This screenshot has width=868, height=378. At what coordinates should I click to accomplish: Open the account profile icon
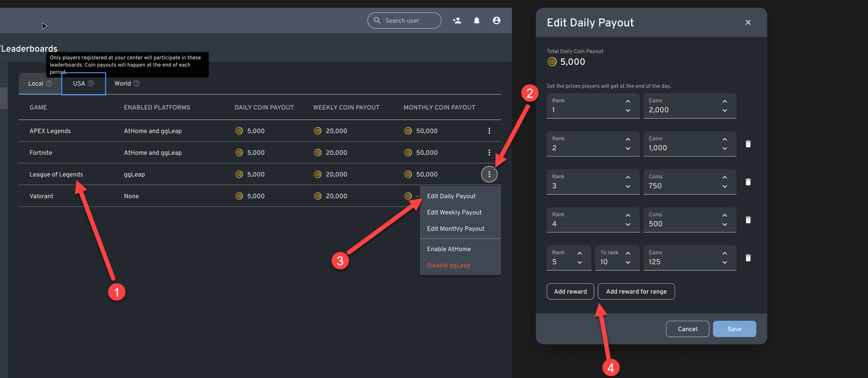(496, 20)
